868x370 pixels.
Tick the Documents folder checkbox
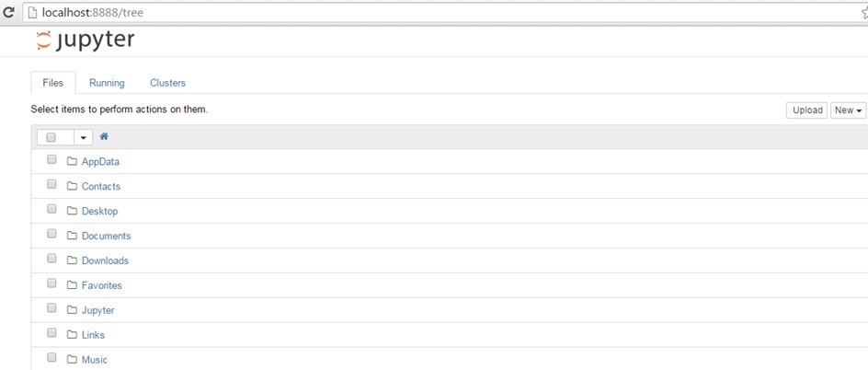click(51, 235)
